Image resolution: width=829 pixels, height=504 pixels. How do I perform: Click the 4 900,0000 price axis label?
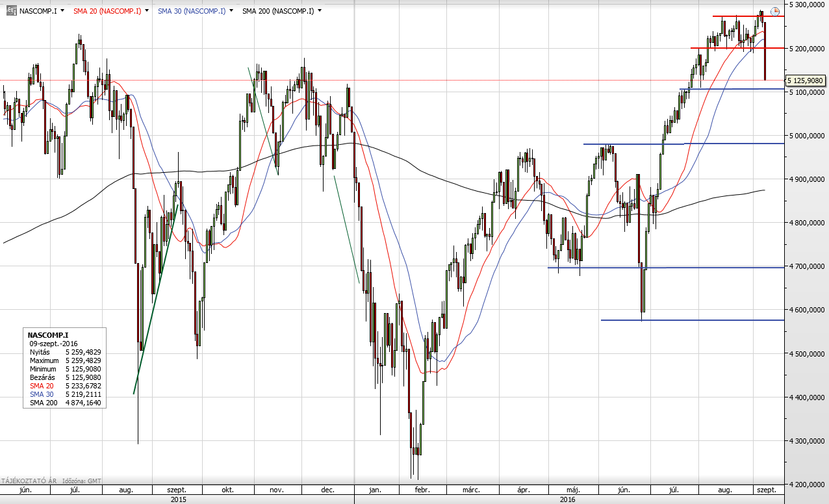806,179
